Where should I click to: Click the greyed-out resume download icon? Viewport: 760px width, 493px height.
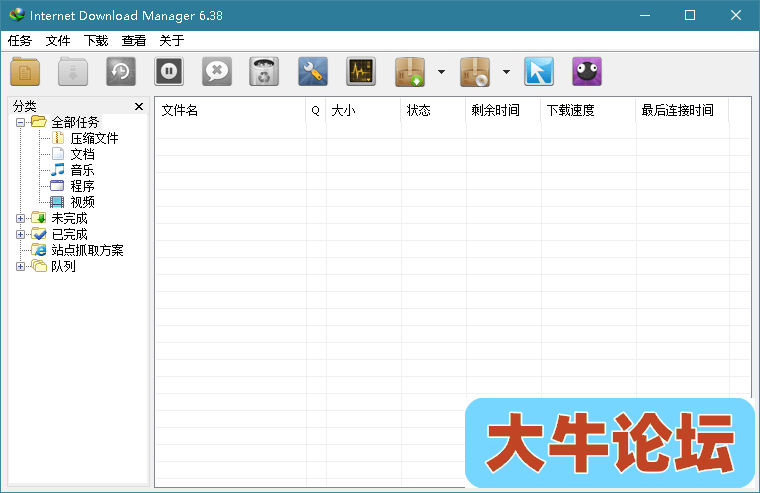click(x=73, y=72)
